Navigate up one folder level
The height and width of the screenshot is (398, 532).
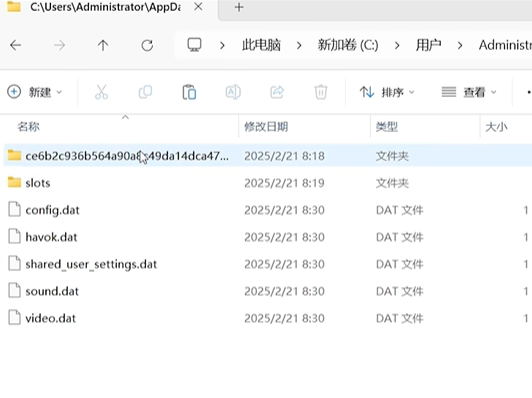click(x=103, y=45)
